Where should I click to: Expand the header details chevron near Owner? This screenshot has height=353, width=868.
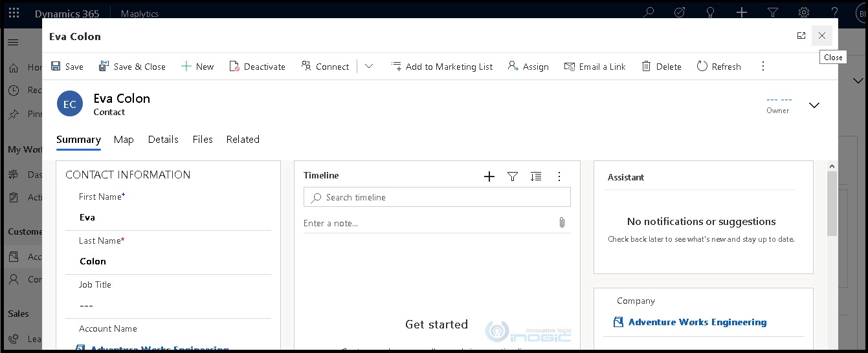(814, 105)
